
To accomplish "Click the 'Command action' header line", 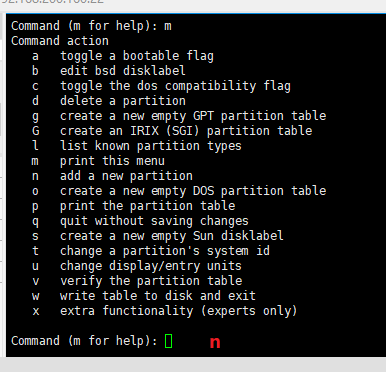I will (x=60, y=41).
